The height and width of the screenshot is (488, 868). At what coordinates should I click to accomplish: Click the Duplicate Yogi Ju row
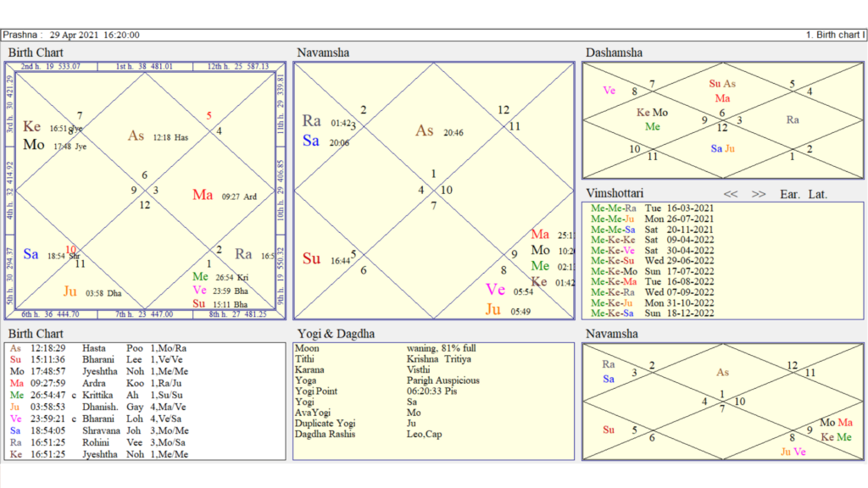pyautogui.click(x=355, y=424)
